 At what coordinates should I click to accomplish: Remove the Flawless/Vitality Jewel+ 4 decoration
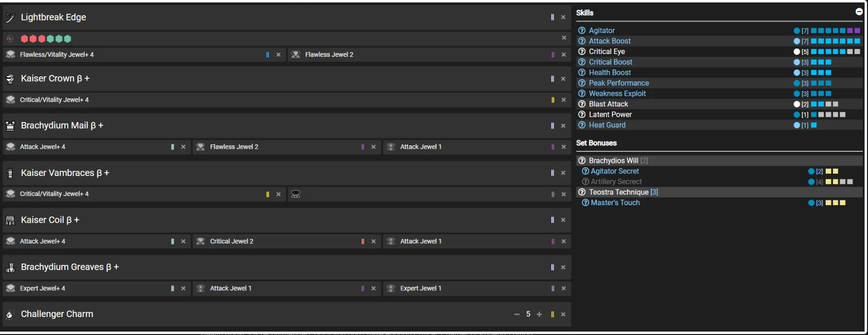278,54
